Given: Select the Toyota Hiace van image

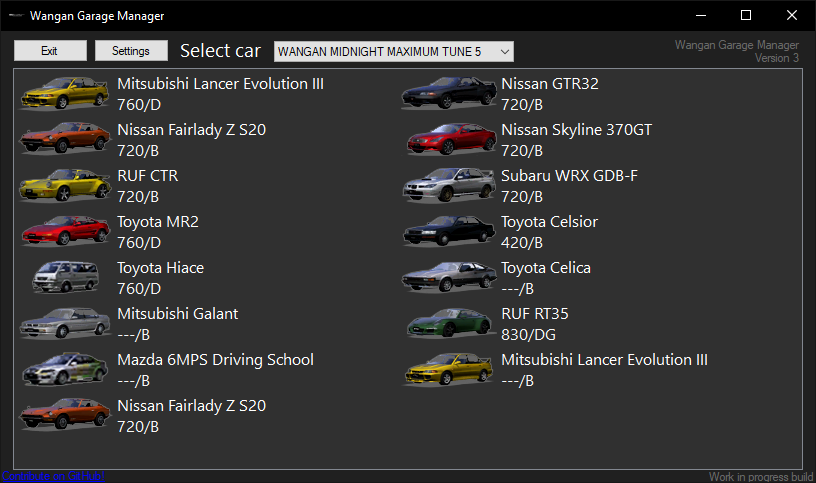Looking at the screenshot, I should pyautogui.click(x=66, y=277).
